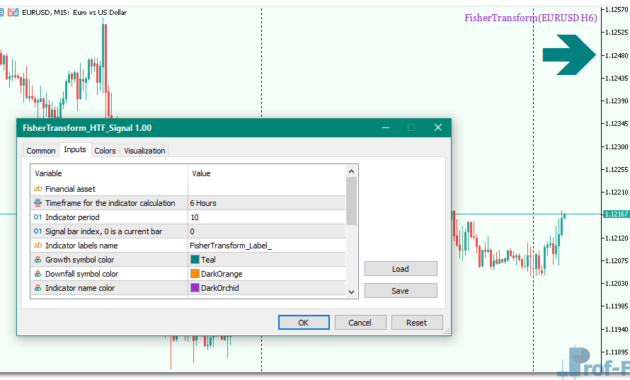Click the Cancel button
This screenshot has width=630, height=380.
pyautogui.click(x=360, y=323)
